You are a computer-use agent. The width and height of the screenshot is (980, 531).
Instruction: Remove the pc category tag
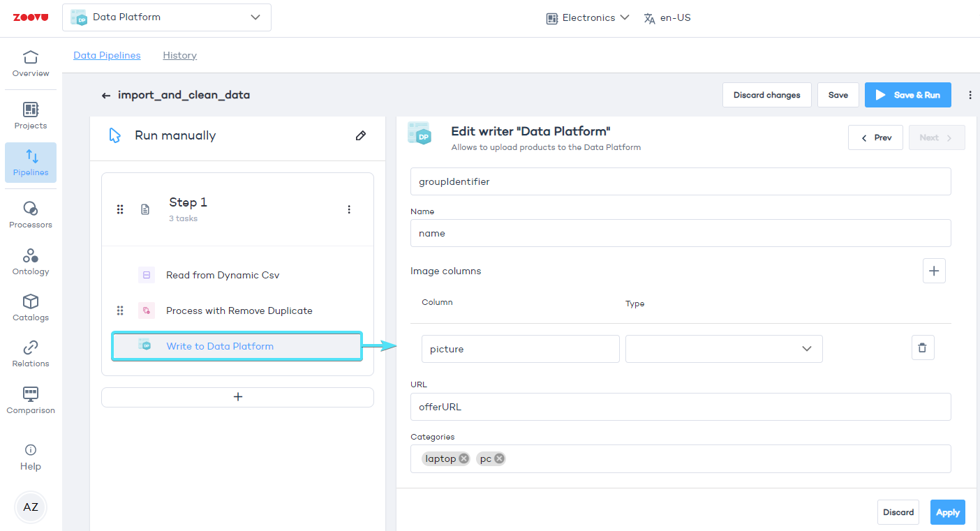pos(499,458)
